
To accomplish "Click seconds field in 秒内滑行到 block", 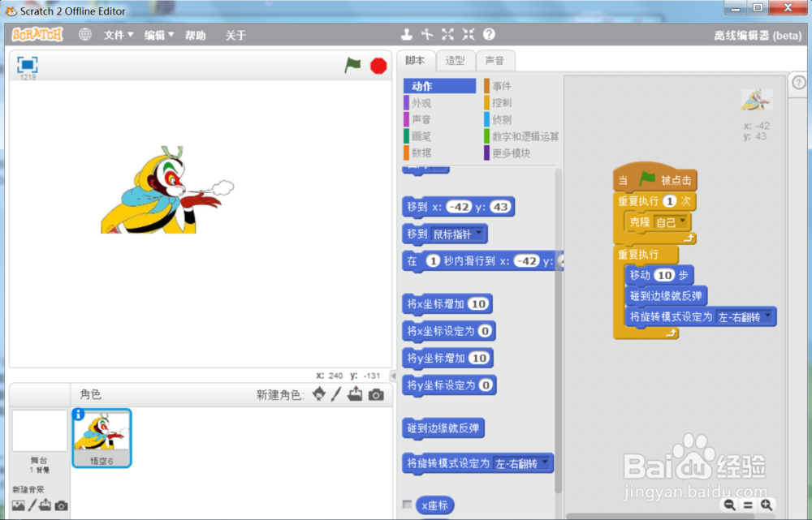I will [433, 260].
